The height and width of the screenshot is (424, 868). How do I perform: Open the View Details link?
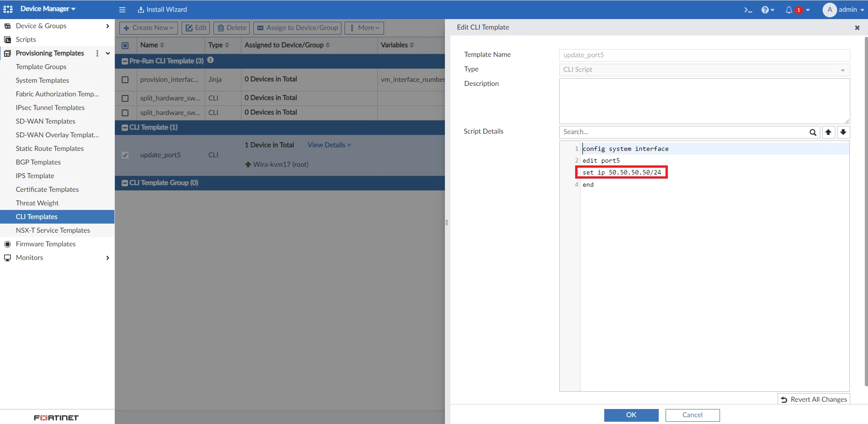tap(329, 145)
